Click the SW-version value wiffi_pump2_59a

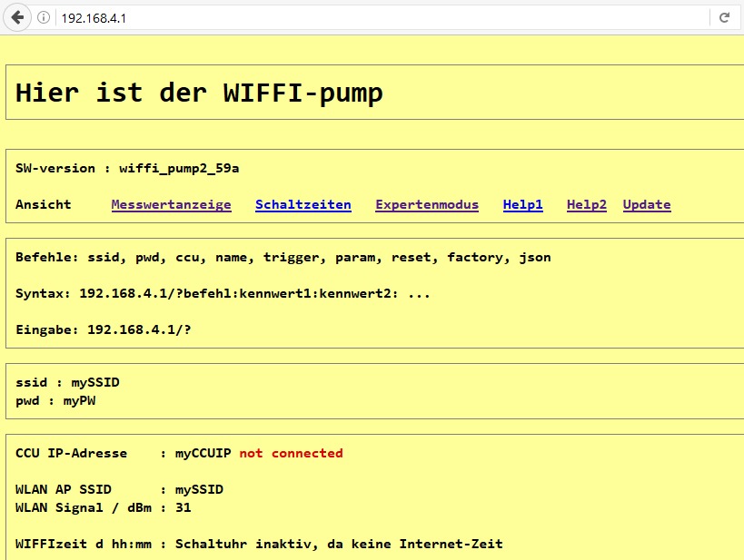pos(179,168)
